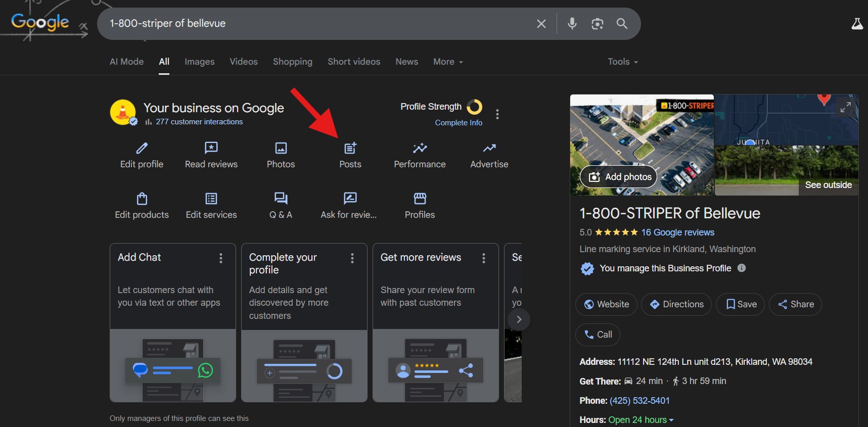
Task: Open search by image camera icon
Action: [597, 24]
